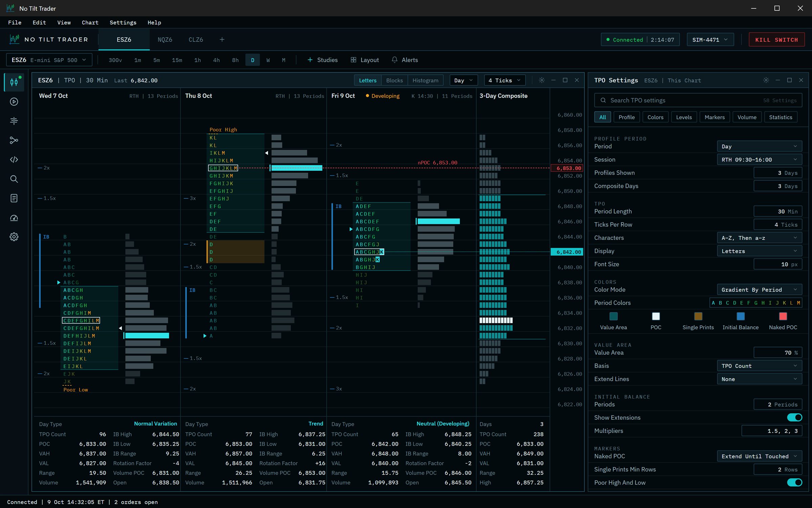Switch TPO display to Histogram

click(x=425, y=80)
